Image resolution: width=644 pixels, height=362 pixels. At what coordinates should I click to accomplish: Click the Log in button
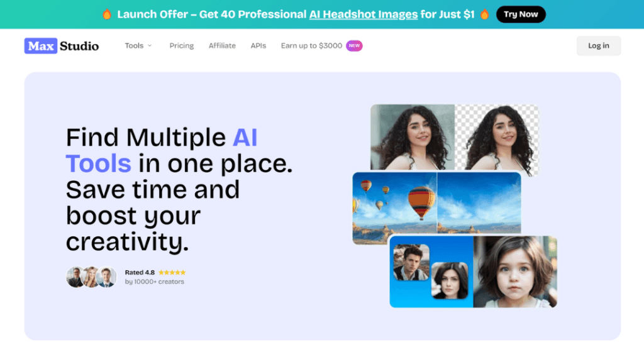pos(599,45)
